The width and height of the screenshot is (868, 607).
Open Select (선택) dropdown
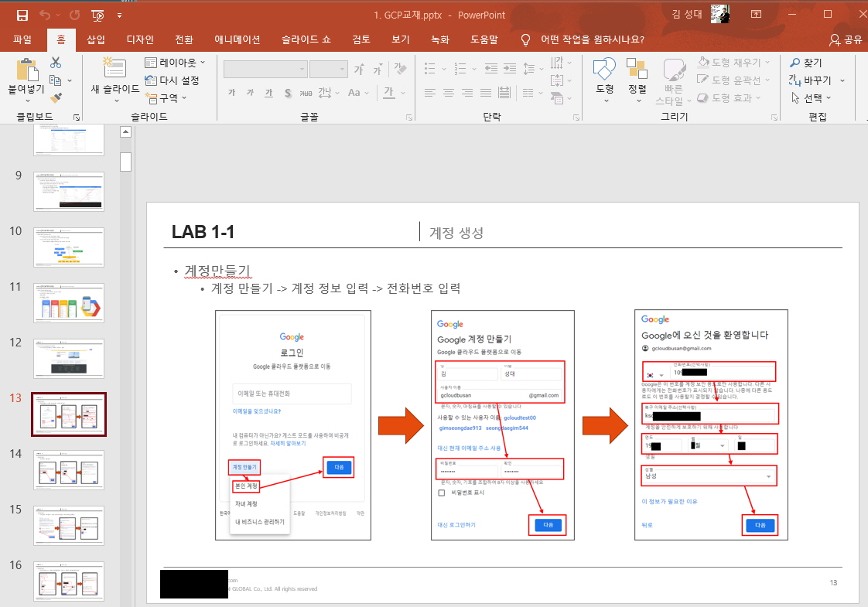(811, 98)
